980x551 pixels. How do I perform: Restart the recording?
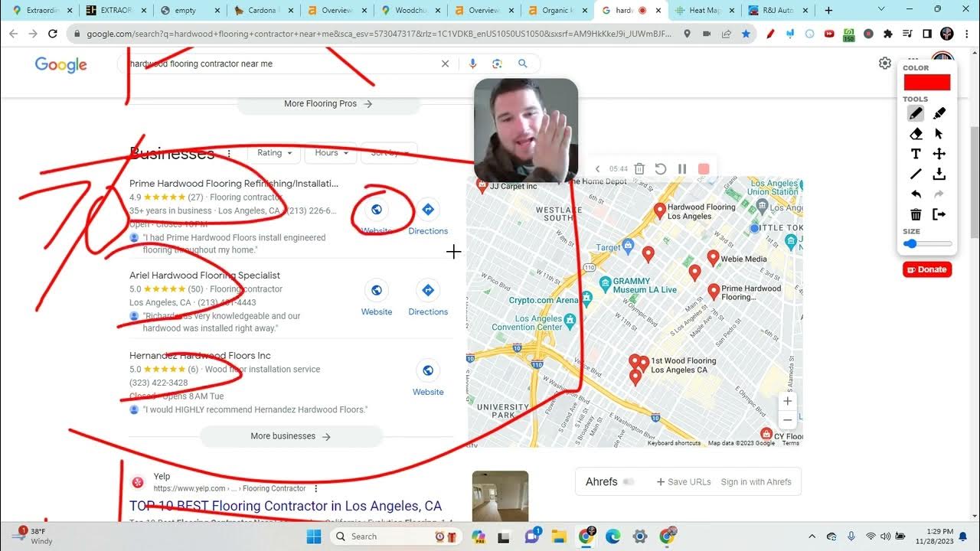pyautogui.click(x=661, y=169)
